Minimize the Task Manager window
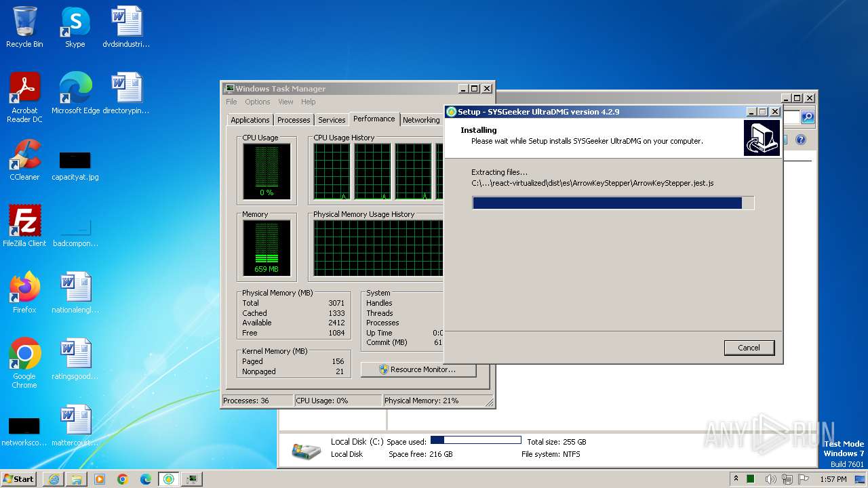Viewport: 868px width, 488px height. (x=463, y=89)
